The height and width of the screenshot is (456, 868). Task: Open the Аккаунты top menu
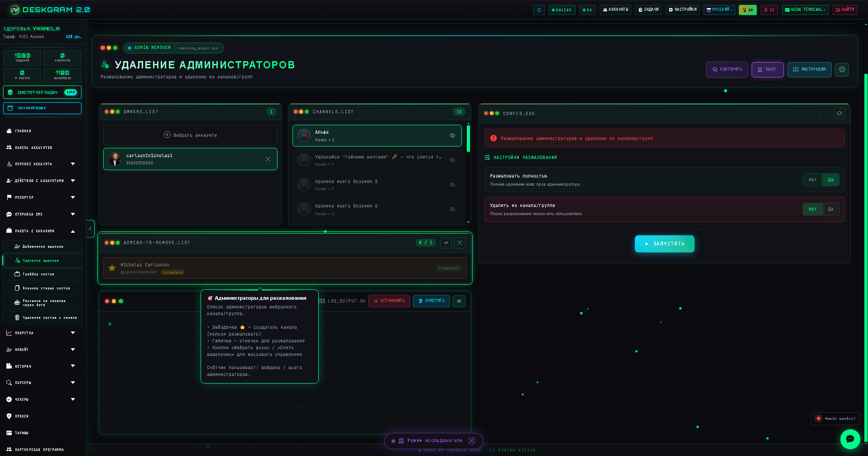pyautogui.click(x=615, y=10)
